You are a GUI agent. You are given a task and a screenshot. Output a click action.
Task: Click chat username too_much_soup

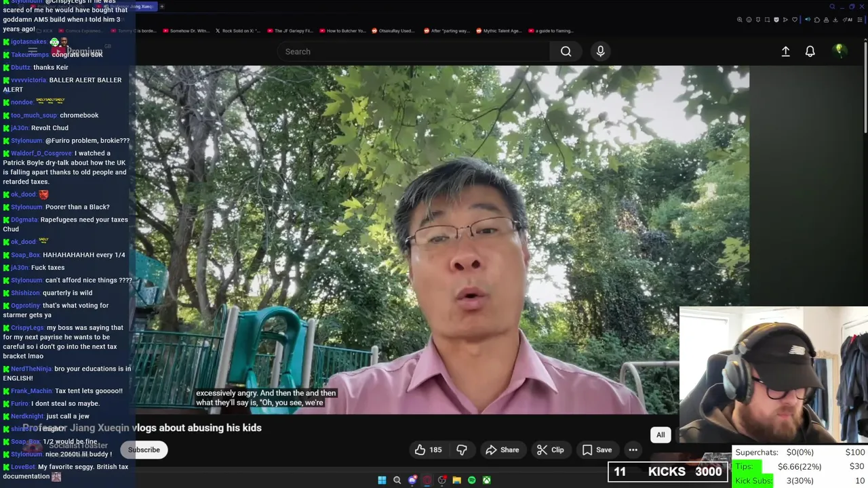point(34,115)
